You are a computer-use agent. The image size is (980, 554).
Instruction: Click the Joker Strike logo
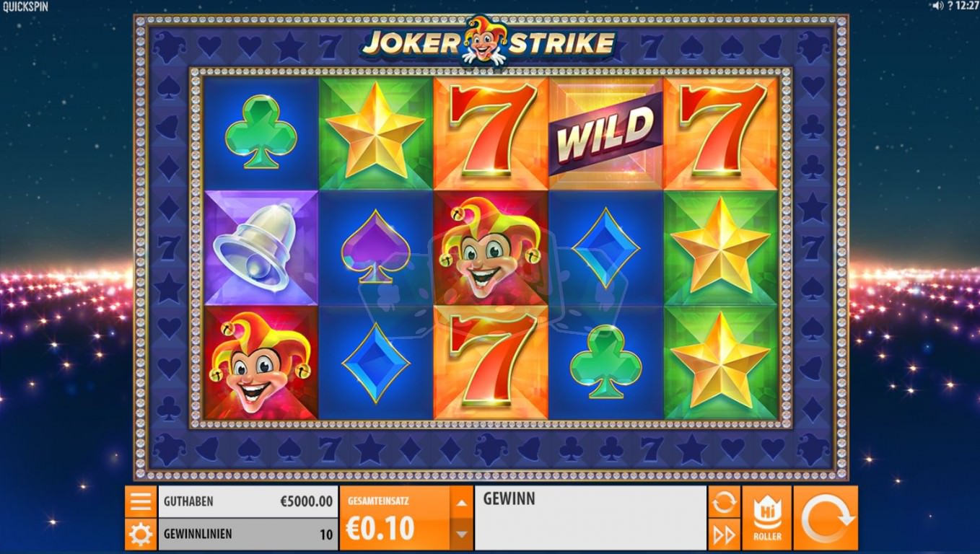point(490,41)
